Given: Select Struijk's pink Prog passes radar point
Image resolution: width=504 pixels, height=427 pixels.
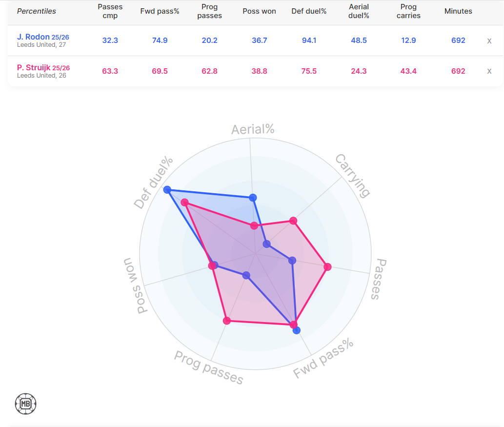Looking at the screenshot, I should pos(226,321).
